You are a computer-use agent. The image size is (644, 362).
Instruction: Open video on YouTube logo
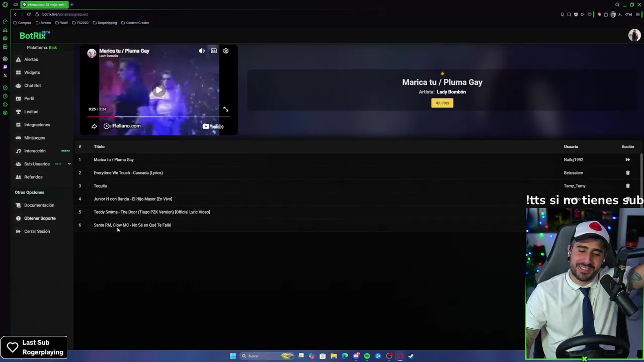(213, 126)
